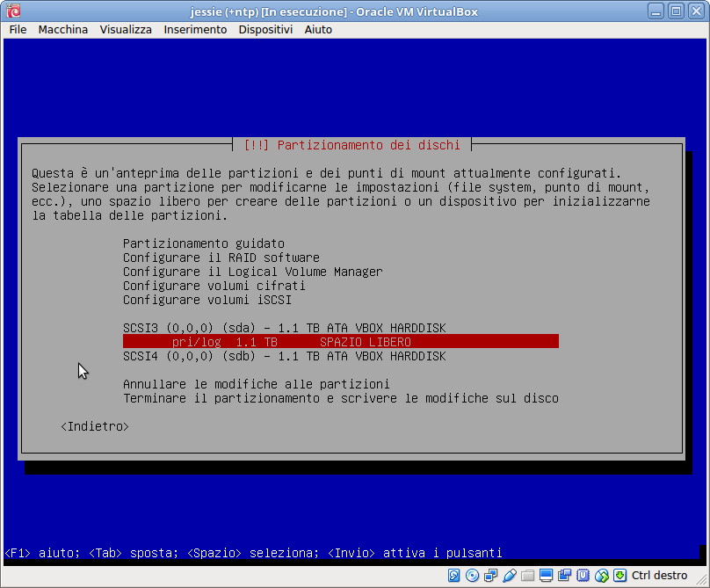710x588 pixels.
Task: Open the Dispositivi menu
Action: click(265, 30)
